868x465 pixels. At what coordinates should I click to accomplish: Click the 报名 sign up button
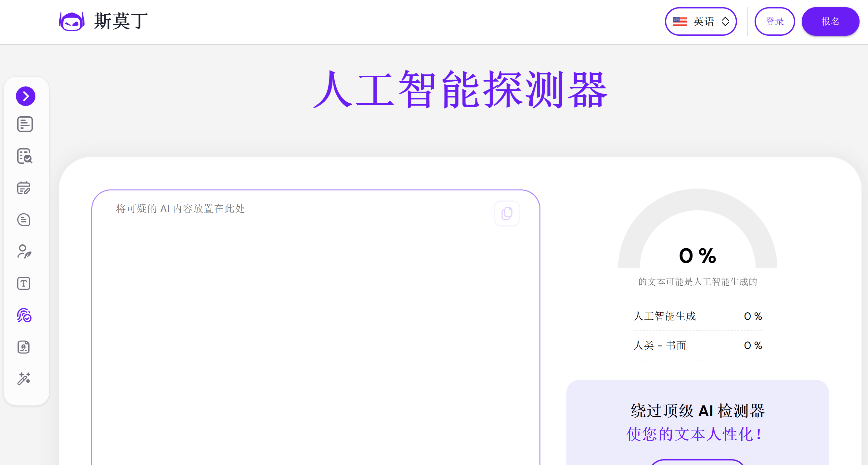click(x=830, y=21)
